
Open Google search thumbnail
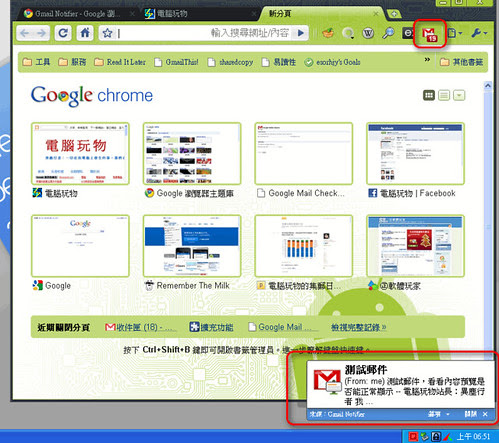click(x=80, y=246)
